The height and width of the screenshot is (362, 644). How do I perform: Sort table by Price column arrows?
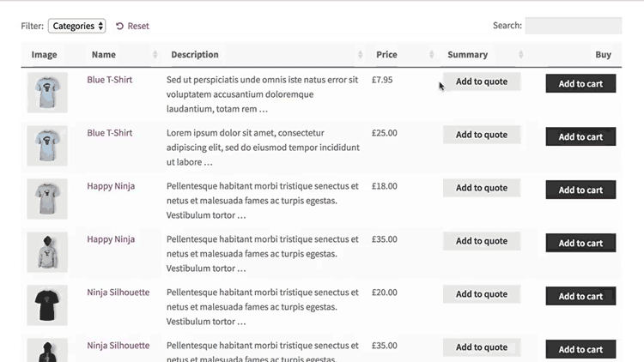(x=432, y=55)
